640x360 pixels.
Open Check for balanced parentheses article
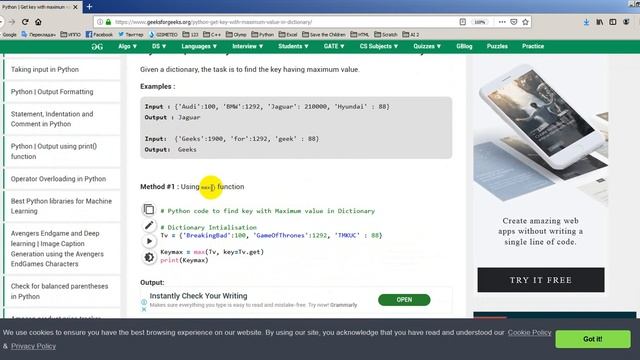pos(59,291)
